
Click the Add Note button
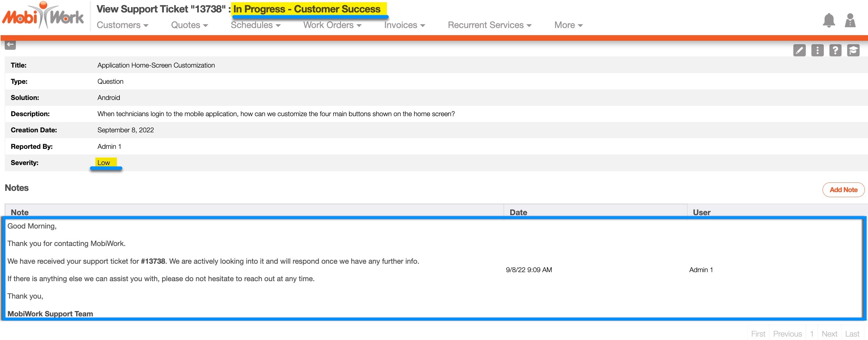(843, 190)
